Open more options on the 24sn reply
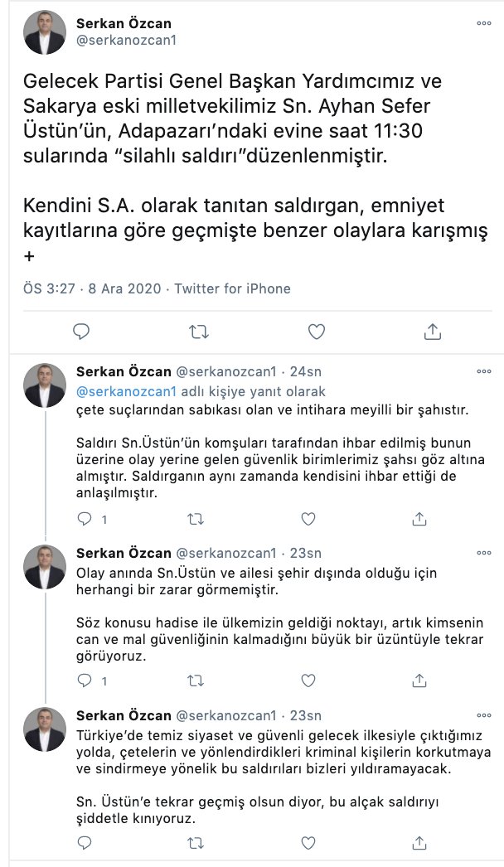The height and width of the screenshot is (867, 504). click(483, 371)
